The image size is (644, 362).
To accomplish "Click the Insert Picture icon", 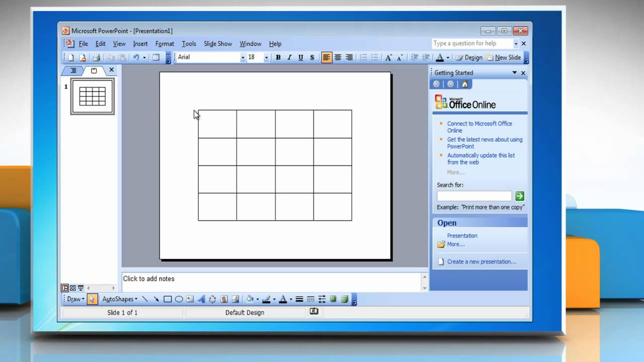I will [x=235, y=299].
